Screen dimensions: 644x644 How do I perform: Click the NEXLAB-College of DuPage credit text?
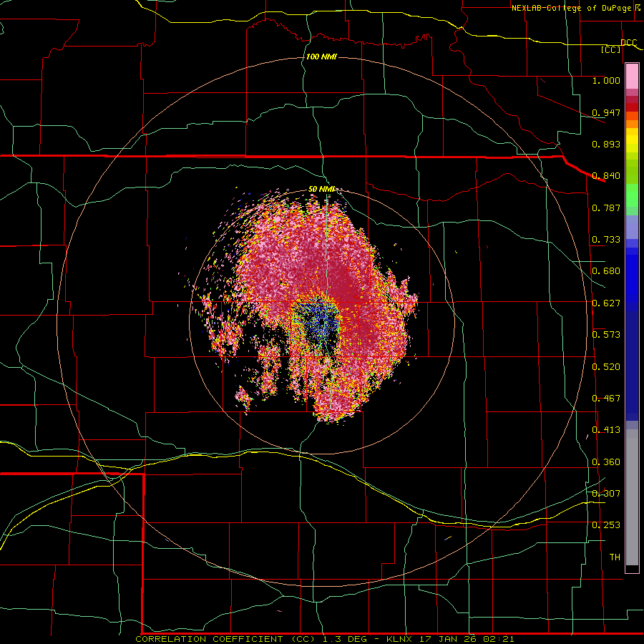pyautogui.click(x=572, y=8)
